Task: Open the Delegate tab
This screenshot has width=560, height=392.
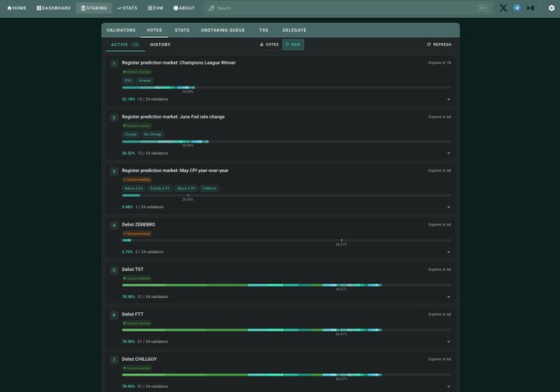Action: point(294,30)
